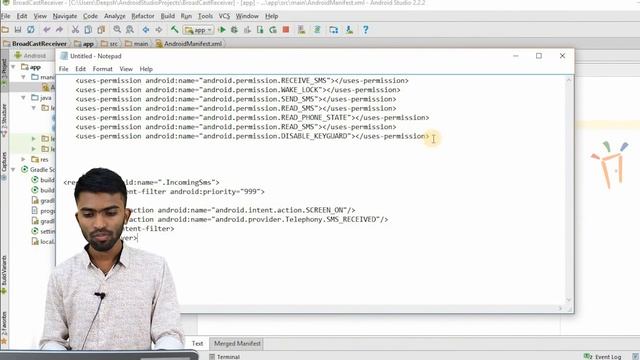
Task: Click the blue Help question mark icon
Action: [x=365, y=30]
